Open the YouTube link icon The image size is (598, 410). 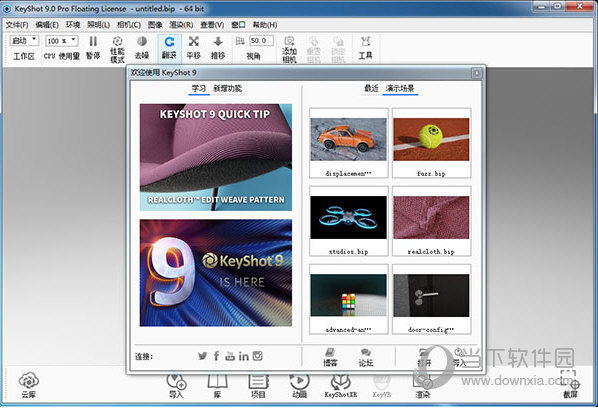click(230, 356)
